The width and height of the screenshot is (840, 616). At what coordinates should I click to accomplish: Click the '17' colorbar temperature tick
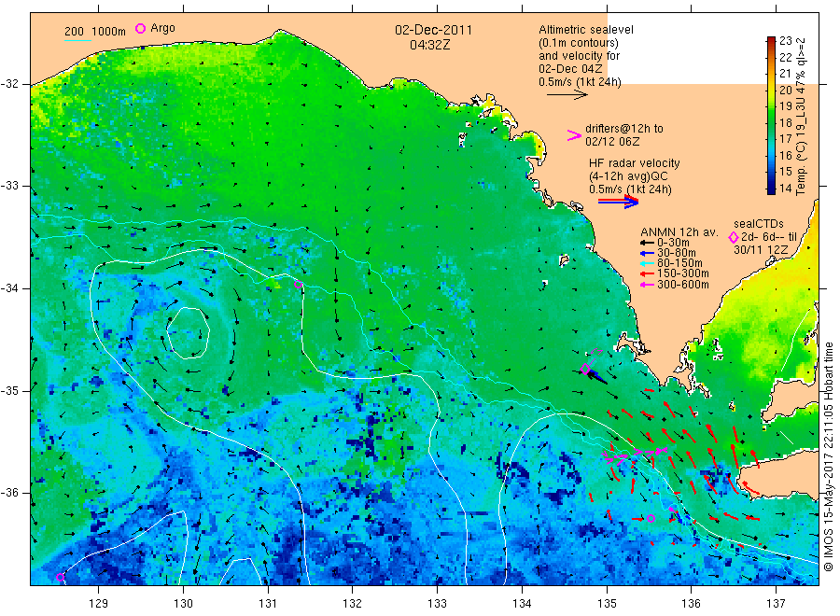pyautogui.click(x=785, y=139)
